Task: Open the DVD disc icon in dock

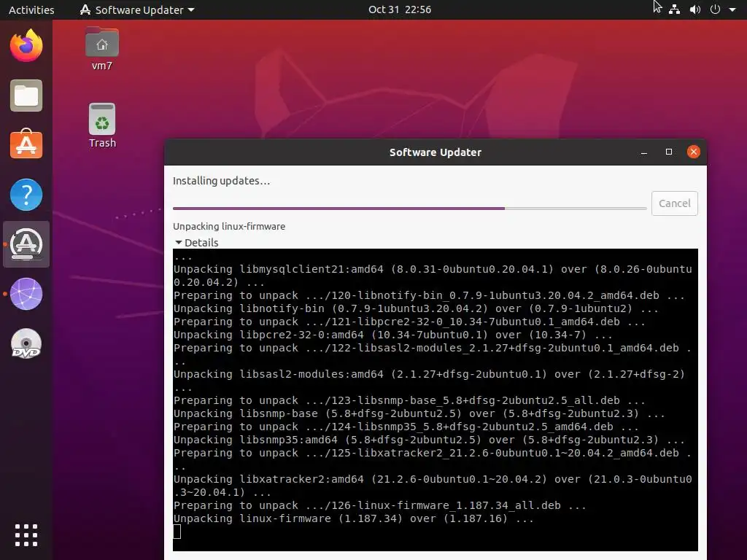Action: pos(26,343)
